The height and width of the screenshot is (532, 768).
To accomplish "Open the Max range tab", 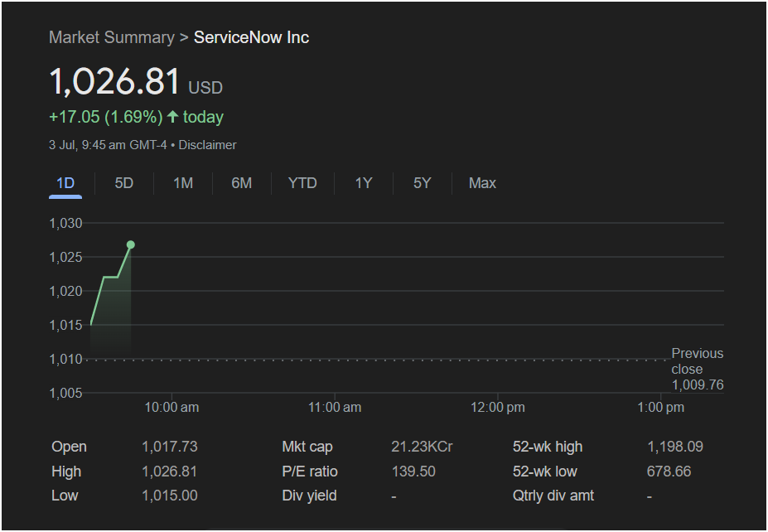I will [x=482, y=183].
